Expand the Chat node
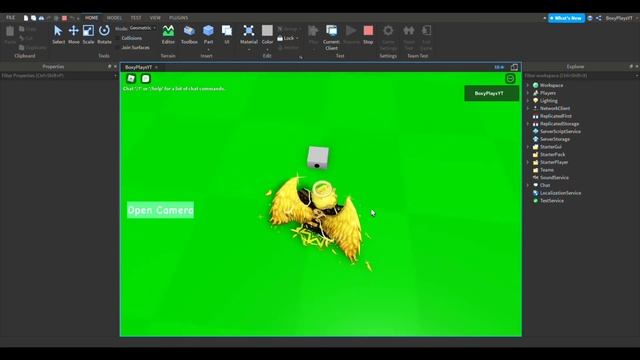 tap(528, 185)
